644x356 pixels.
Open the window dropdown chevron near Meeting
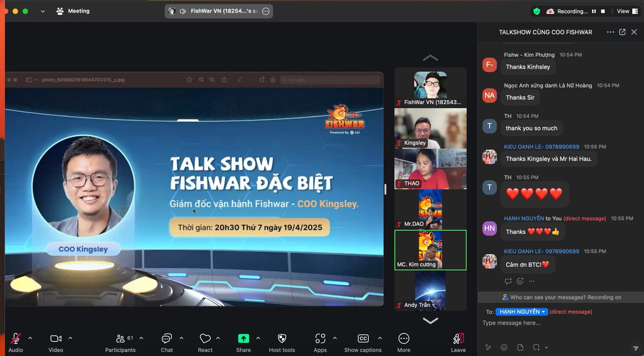43,11
